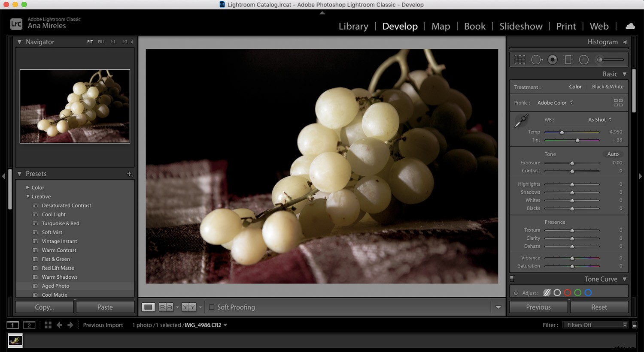Screen dimensions: 644x352
Task: Switch to the Library module
Action: click(x=353, y=26)
